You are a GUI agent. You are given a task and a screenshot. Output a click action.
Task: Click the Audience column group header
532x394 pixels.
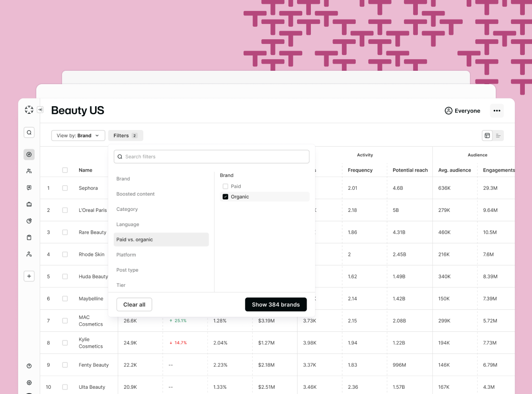click(x=478, y=155)
